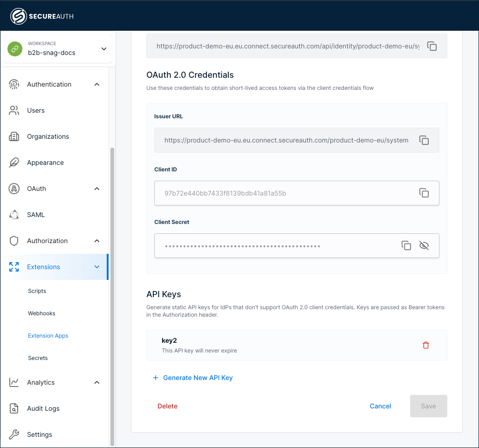
Task: Click the Audit Logs document icon
Action: click(14, 408)
